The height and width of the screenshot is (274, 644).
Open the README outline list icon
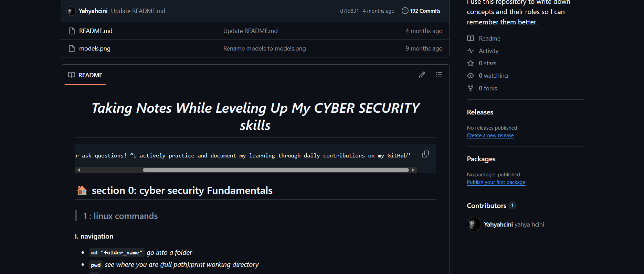[439, 75]
